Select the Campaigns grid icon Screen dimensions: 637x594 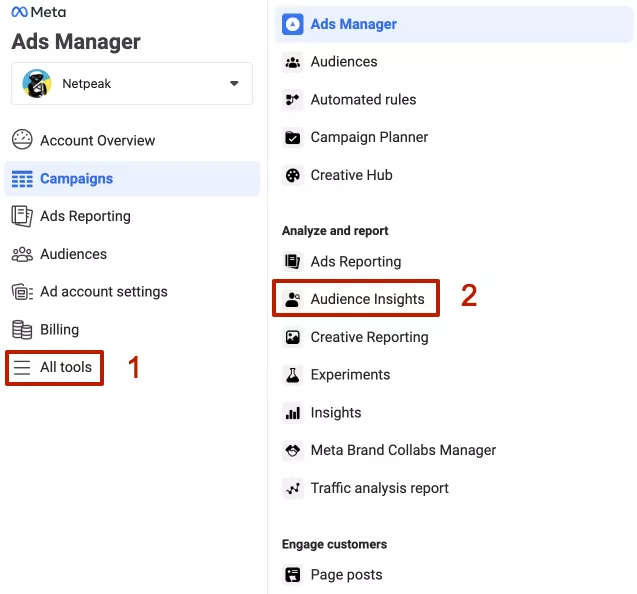pyautogui.click(x=22, y=179)
